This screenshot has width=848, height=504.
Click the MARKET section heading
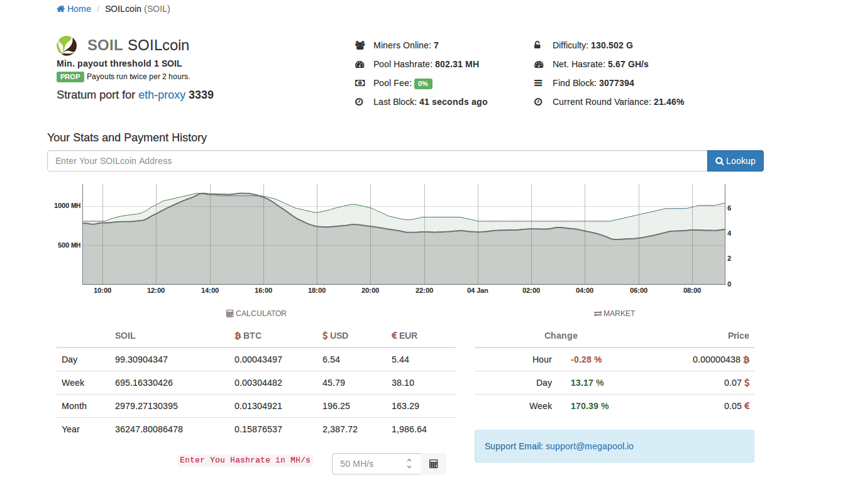[614, 314]
